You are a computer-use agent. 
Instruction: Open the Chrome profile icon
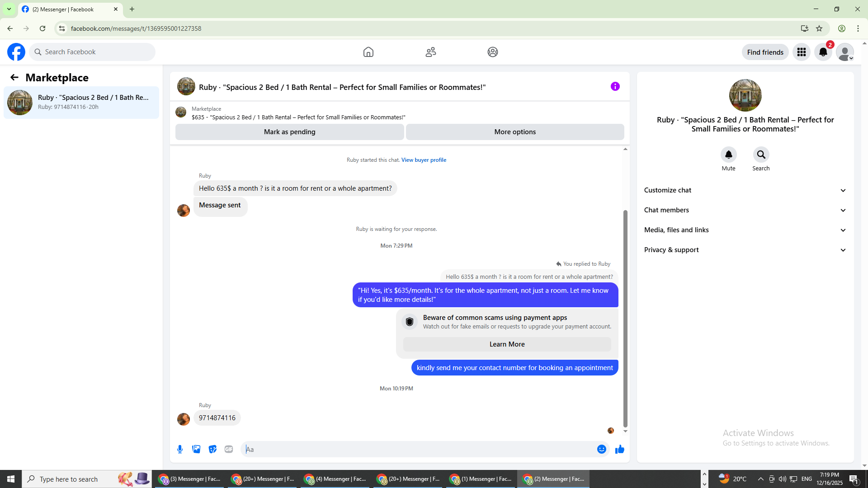coord(842,28)
